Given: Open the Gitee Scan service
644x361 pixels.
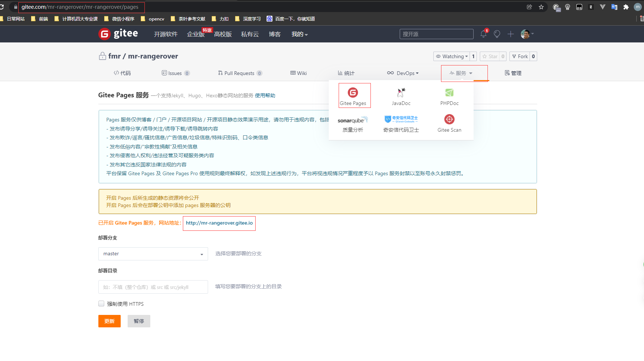Looking at the screenshot, I should 449,124.
